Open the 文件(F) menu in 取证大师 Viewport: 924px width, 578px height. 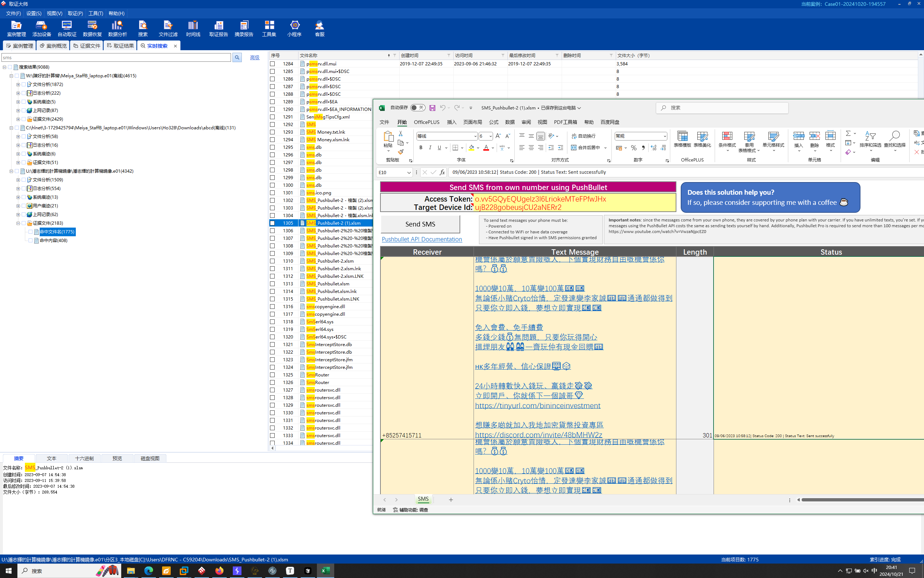point(13,13)
